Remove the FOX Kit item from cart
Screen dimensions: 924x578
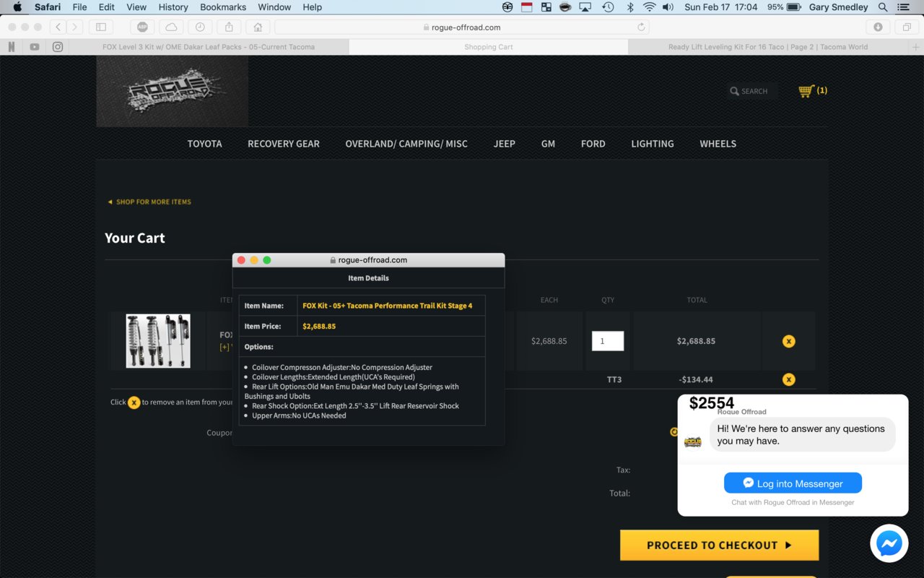coord(788,341)
